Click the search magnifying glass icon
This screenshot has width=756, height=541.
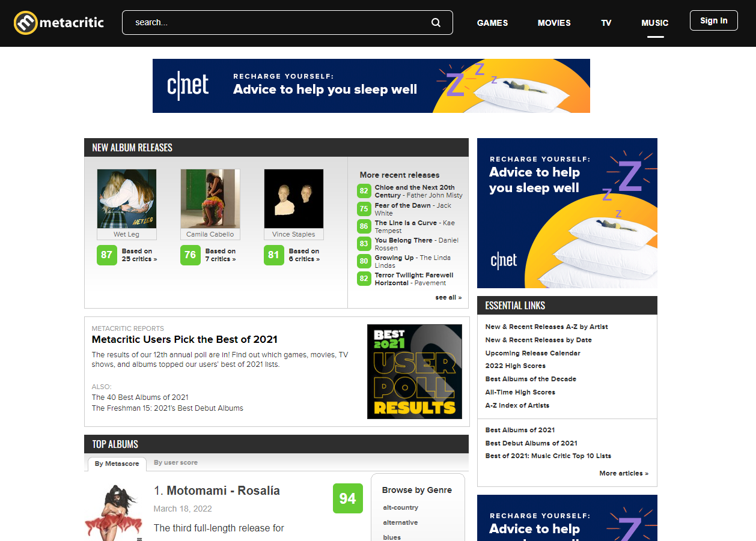pyautogui.click(x=436, y=23)
